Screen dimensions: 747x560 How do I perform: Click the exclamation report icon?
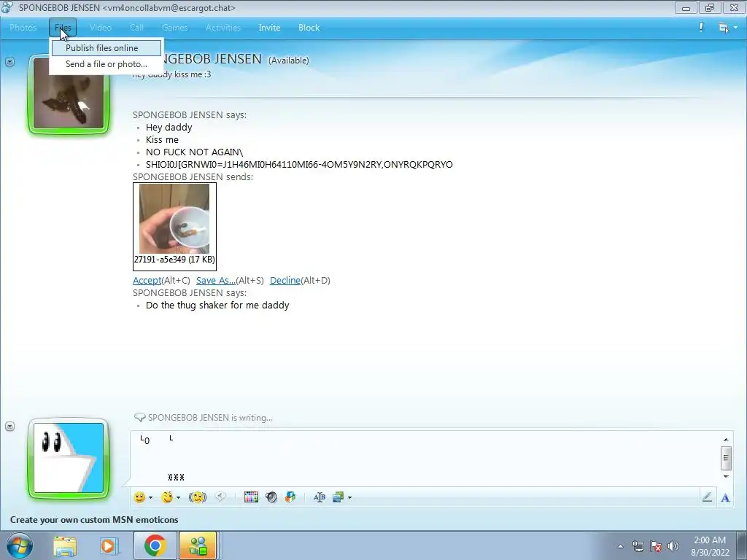point(701,27)
